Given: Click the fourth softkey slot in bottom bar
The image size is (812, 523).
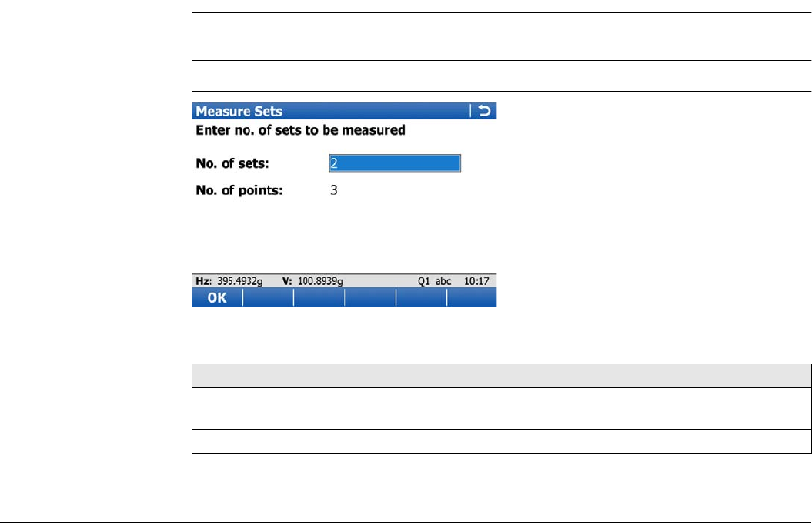Looking at the screenshot, I should tap(370, 297).
